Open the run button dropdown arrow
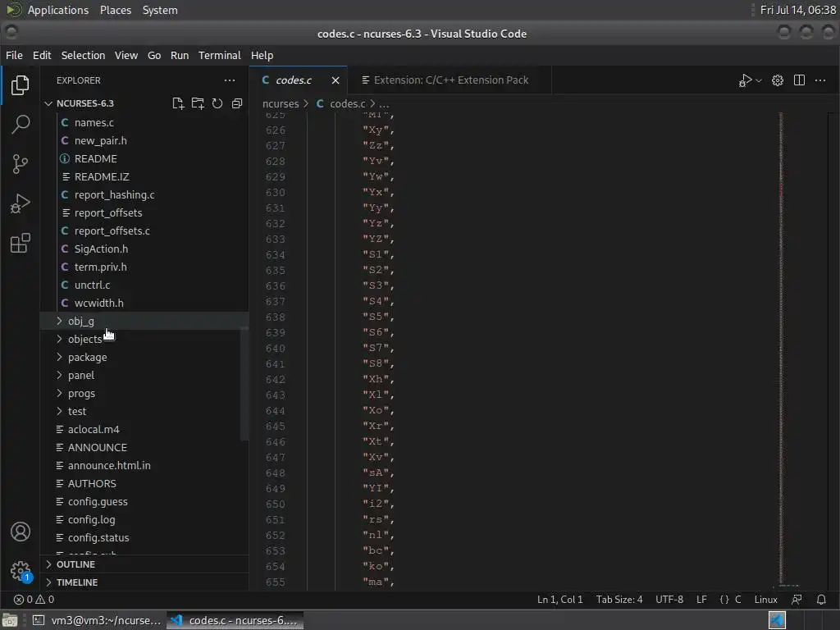Screen dimensions: 840x630 pos(759,80)
